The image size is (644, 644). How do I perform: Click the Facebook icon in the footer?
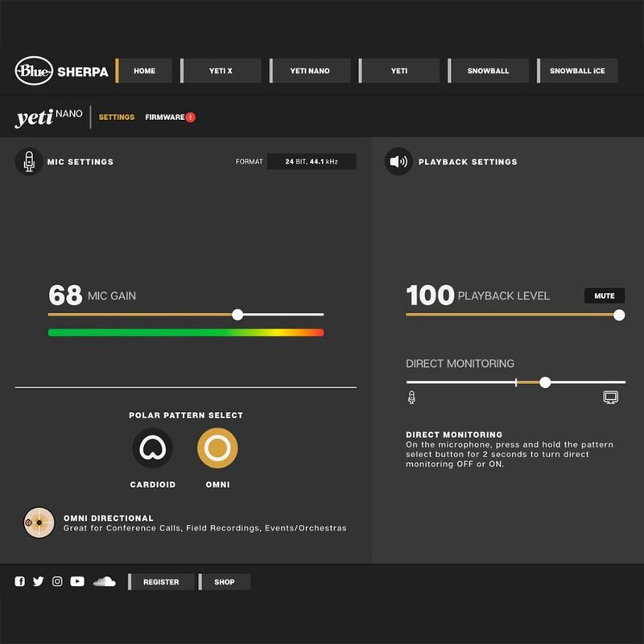(x=20, y=581)
